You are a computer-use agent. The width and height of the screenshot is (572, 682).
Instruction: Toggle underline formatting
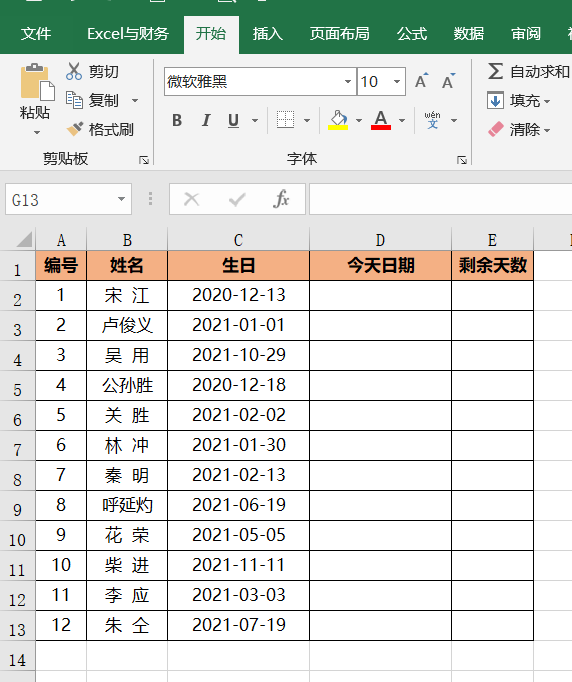(234, 120)
